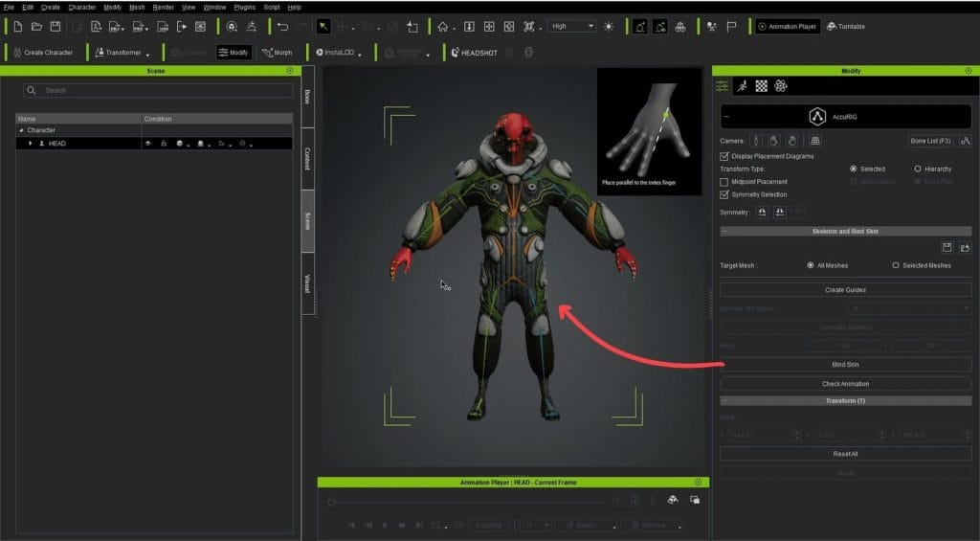980x541 pixels.
Task: Click the Undo arrow icon
Action: coord(282,27)
